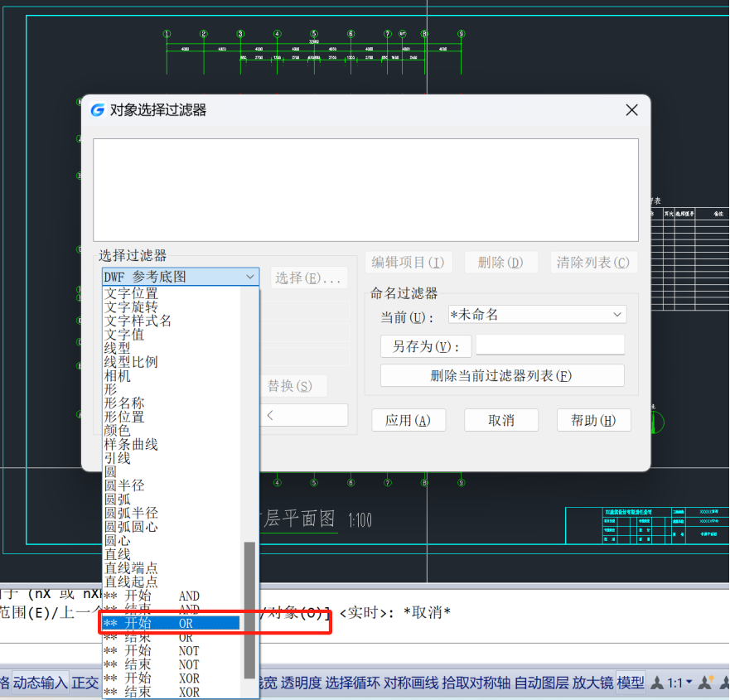
Task: Click the annotation scale icon in status bar
Action: [x=658, y=683]
